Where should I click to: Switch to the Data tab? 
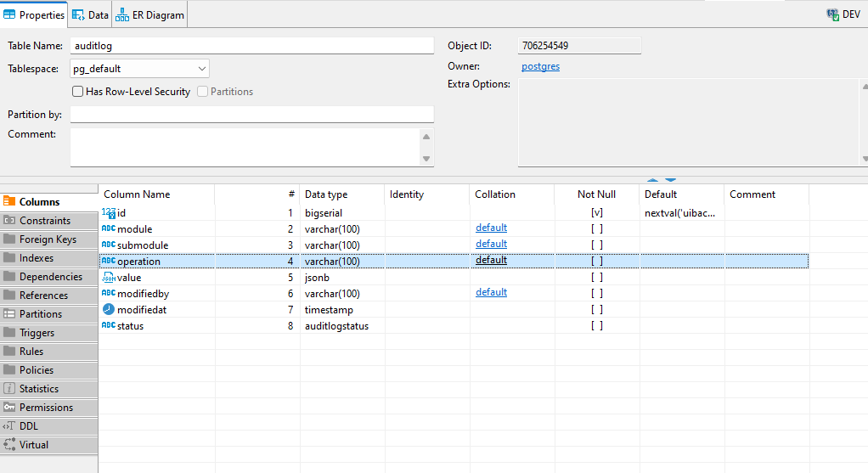point(89,14)
